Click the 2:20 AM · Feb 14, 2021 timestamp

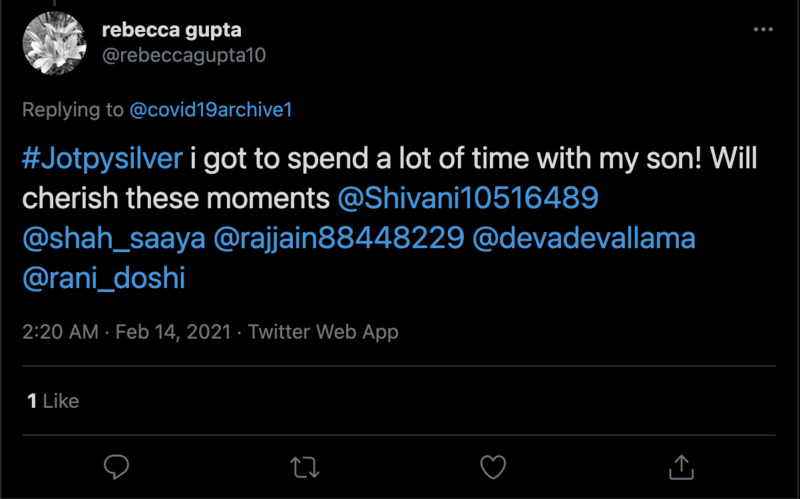click(x=126, y=332)
